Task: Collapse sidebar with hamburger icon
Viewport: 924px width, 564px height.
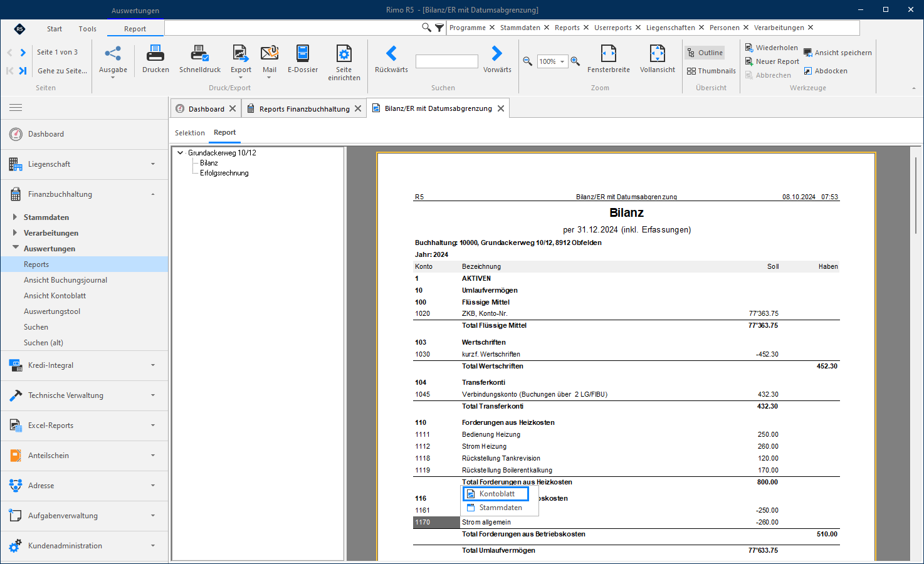Action: click(16, 108)
